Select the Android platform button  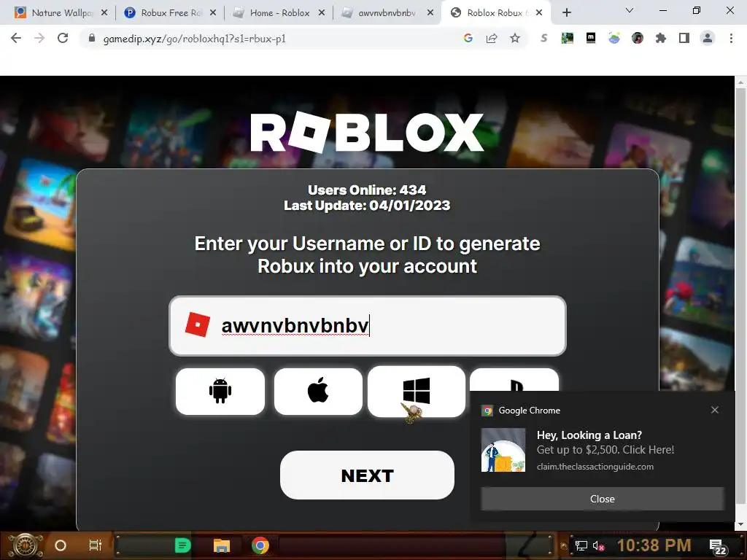click(220, 391)
